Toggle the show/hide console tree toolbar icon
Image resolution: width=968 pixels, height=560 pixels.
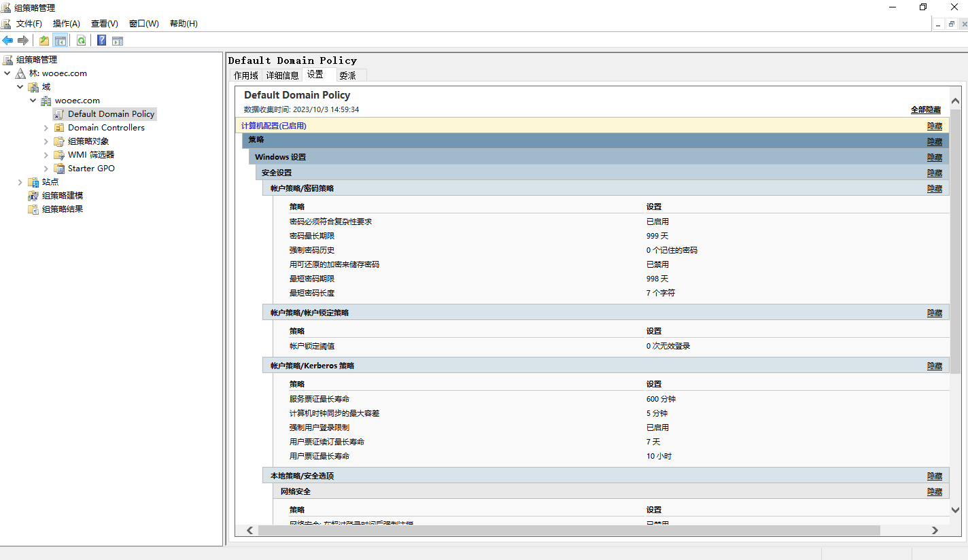click(60, 40)
